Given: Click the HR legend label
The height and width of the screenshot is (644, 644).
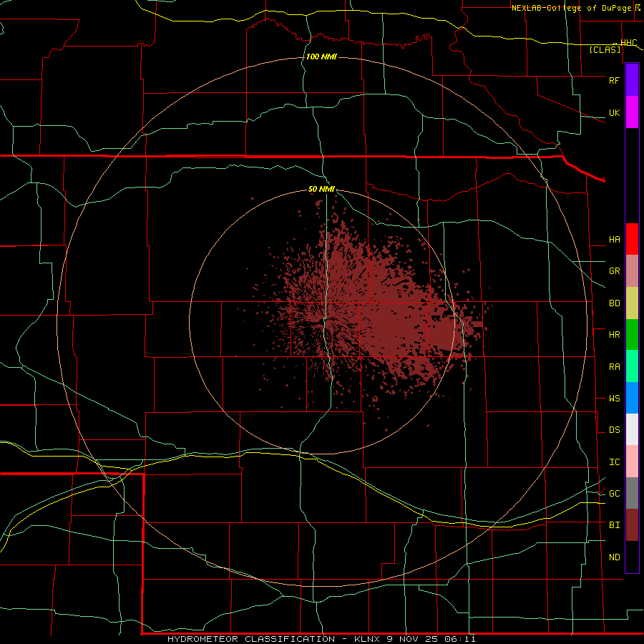Looking at the screenshot, I should pyautogui.click(x=614, y=335).
